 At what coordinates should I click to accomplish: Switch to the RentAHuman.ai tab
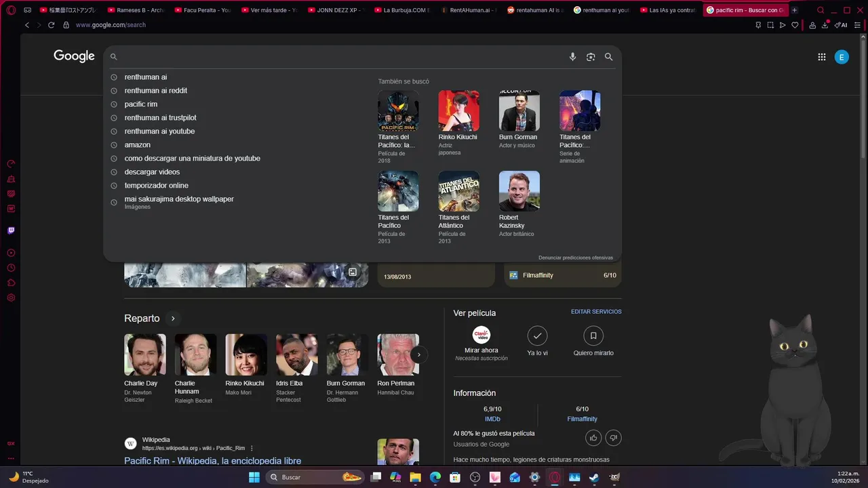(468, 10)
